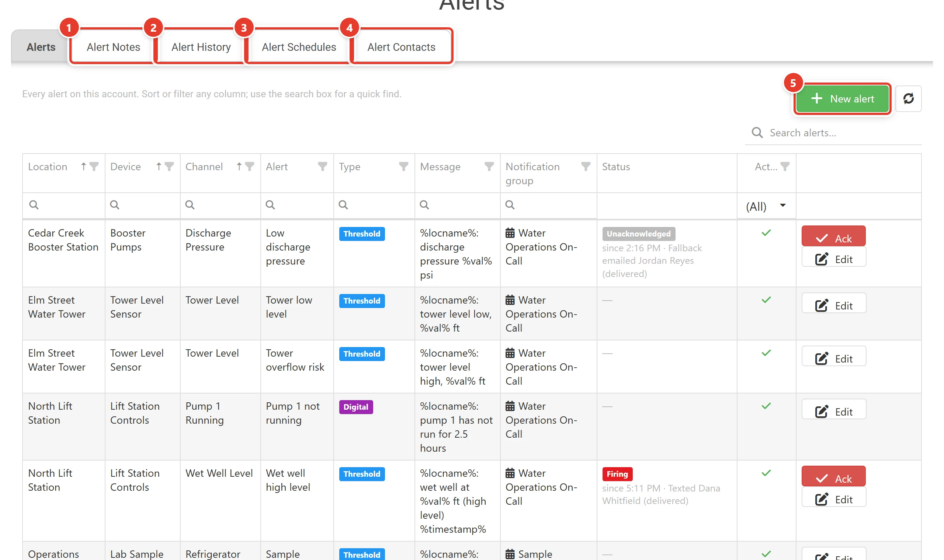Open the Message column filter funnel
The image size is (944, 560).
click(489, 167)
